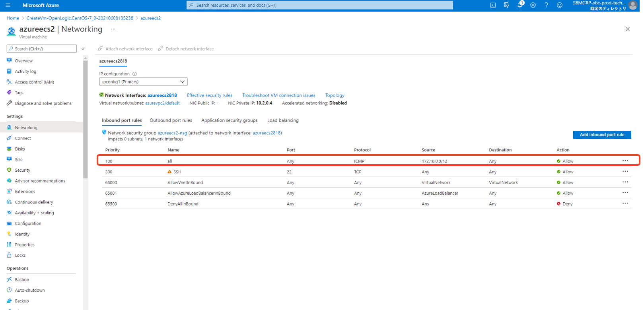Click the SSH rule warning triangle icon
This screenshot has width=644, height=310.
(x=169, y=172)
